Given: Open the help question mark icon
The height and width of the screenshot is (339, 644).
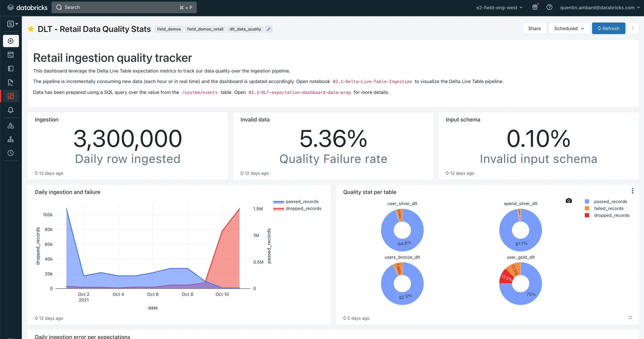Looking at the screenshot, I should pos(549,7).
